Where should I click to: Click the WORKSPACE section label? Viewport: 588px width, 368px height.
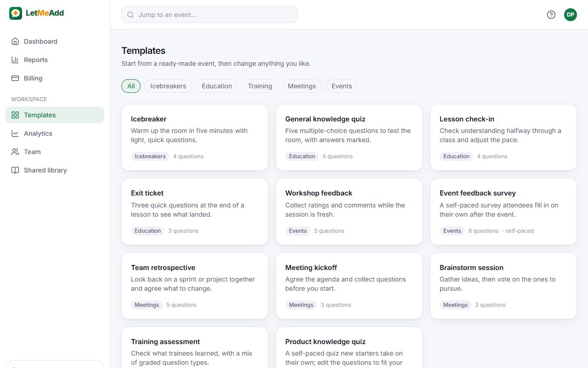[29, 99]
